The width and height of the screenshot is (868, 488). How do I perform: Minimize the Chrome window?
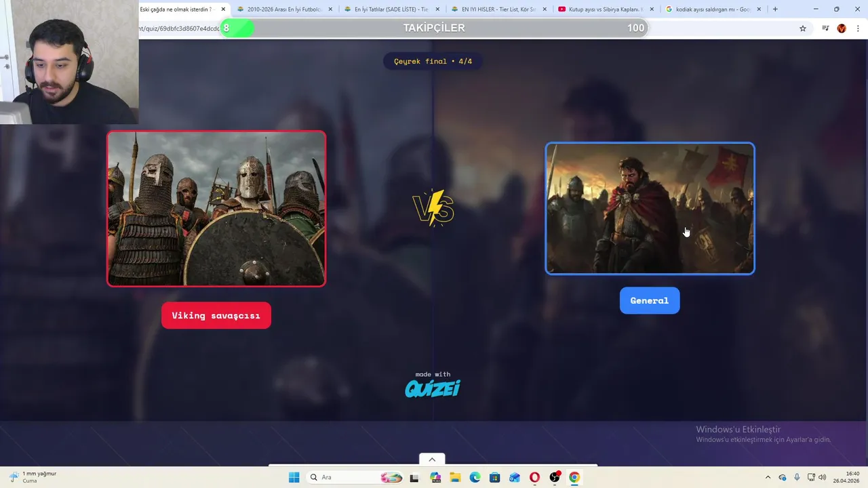coord(816,9)
